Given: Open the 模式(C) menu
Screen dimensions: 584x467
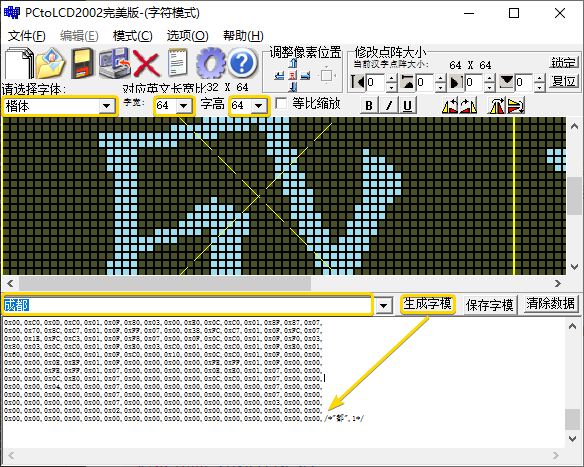Looking at the screenshot, I should click(133, 36).
